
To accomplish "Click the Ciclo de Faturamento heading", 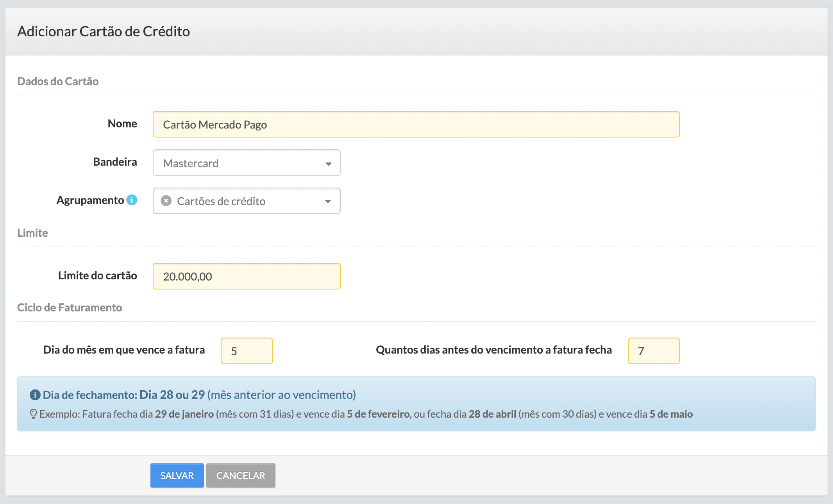I will [70, 307].
